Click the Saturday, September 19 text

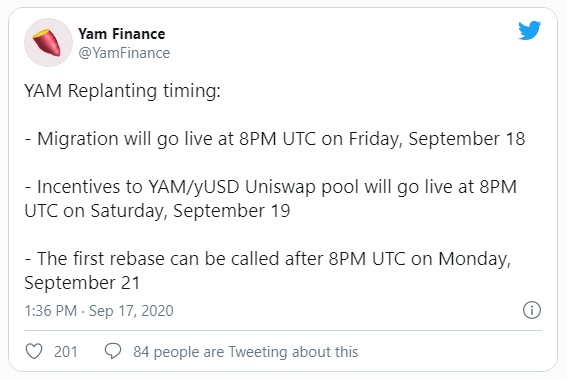click(190, 211)
